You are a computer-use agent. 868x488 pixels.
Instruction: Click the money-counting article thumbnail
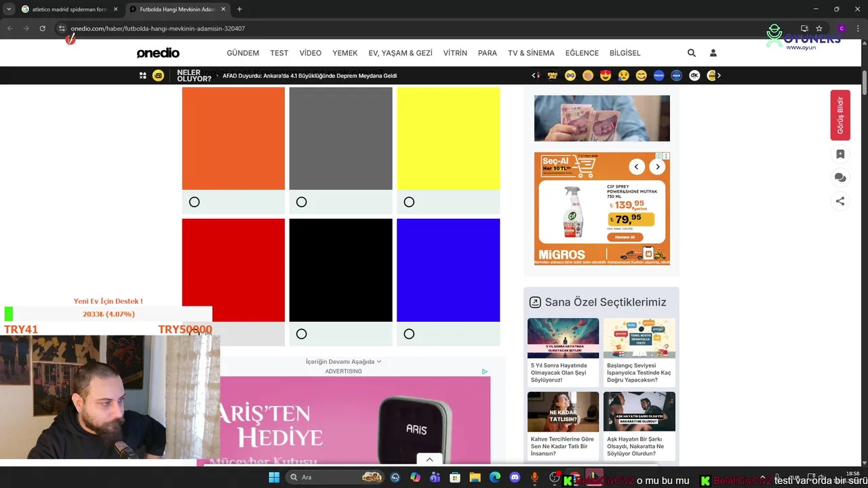(602, 118)
